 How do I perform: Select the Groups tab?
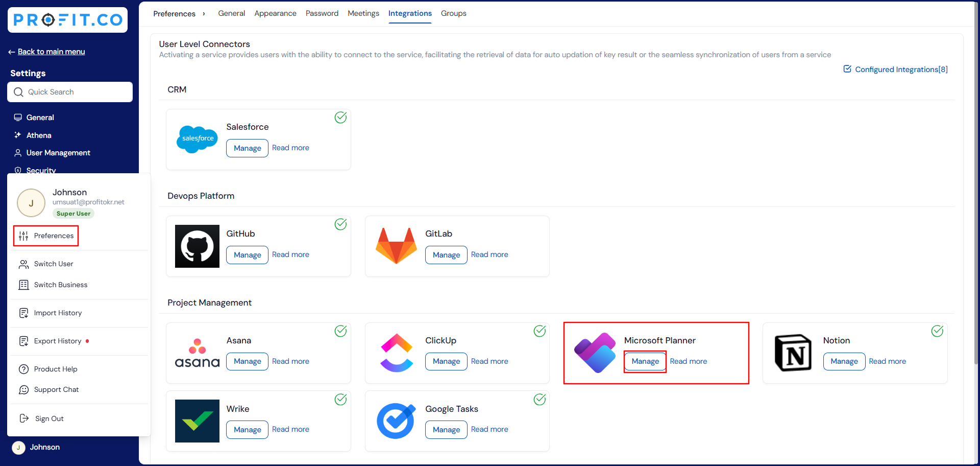454,13
